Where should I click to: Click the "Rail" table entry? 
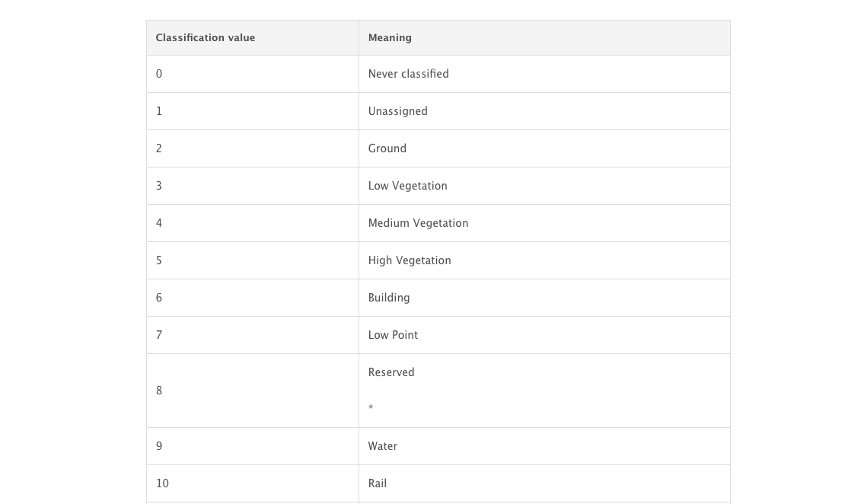point(378,483)
